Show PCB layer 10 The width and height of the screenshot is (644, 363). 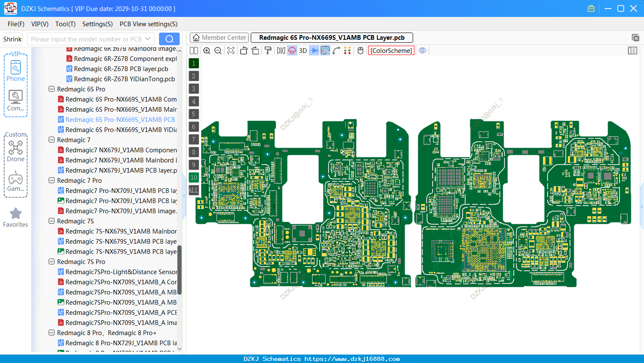[x=194, y=178]
